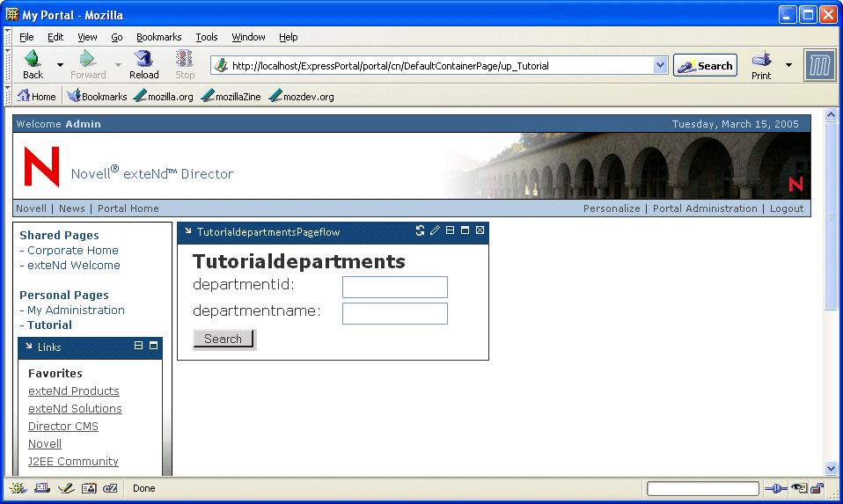Click the TutorialdepartmentsPageflow title arrow icon
This screenshot has width=843, height=504.
click(188, 231)
